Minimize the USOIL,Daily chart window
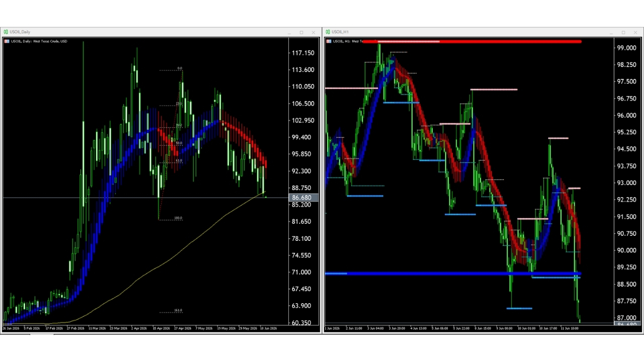Screen dimensions: 644x362 click(290, 33)
